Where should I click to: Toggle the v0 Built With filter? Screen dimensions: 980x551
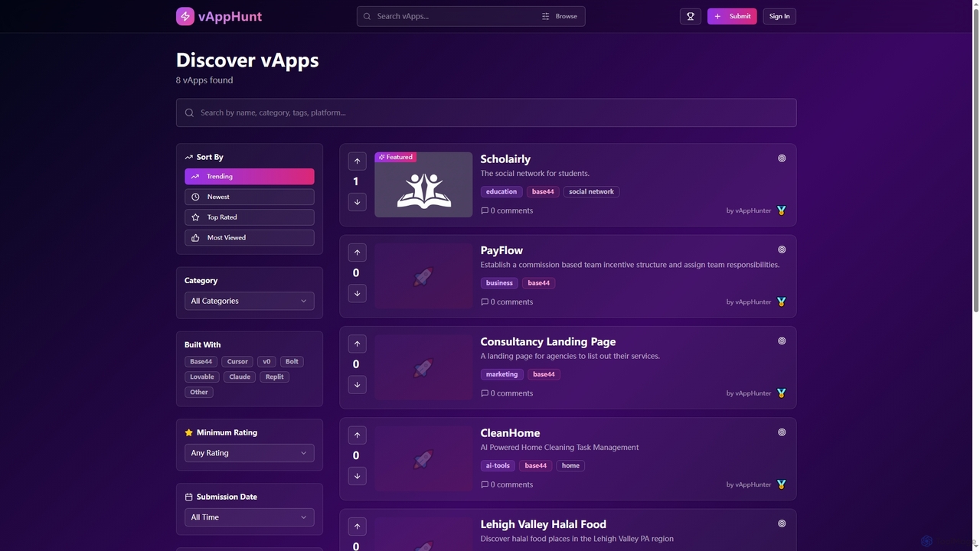266,361
